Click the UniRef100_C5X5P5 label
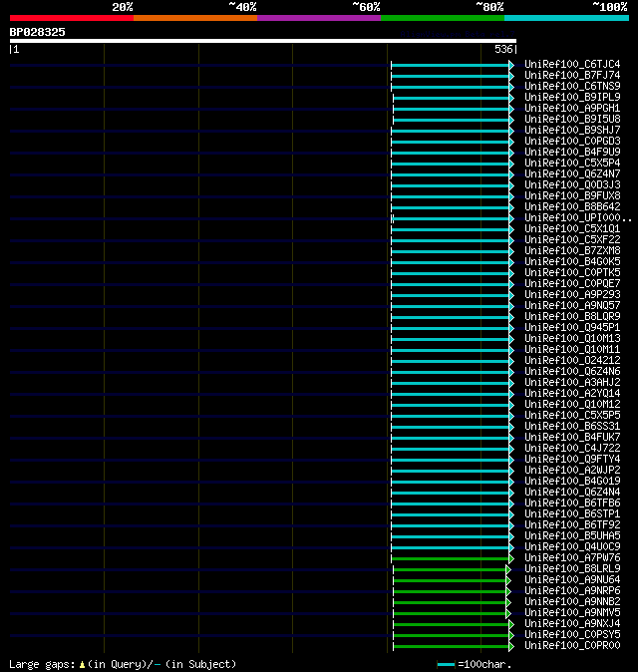This screenshot has height=672, width=638. [x=572, y=416]
